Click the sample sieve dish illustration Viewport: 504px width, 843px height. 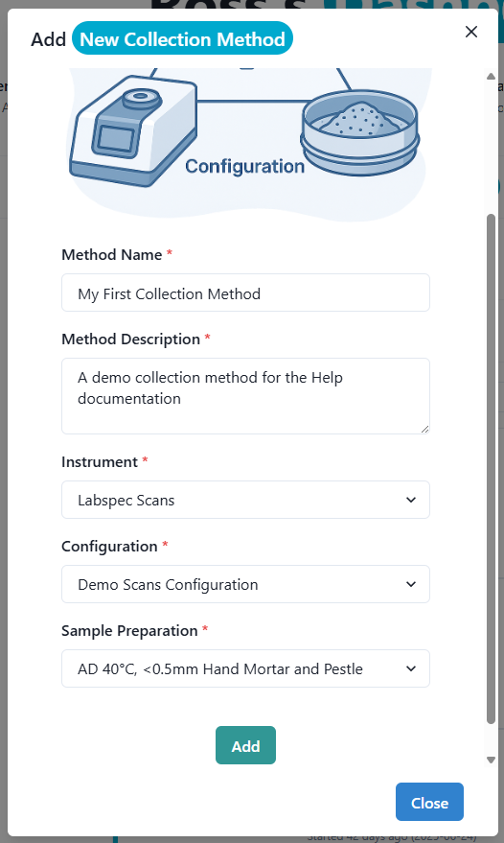[360, 132]
